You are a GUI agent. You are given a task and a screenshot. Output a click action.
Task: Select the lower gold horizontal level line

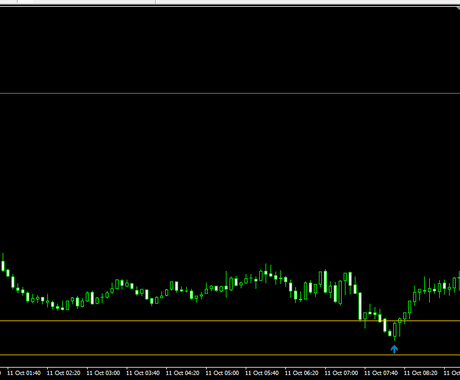coord(230,355)
